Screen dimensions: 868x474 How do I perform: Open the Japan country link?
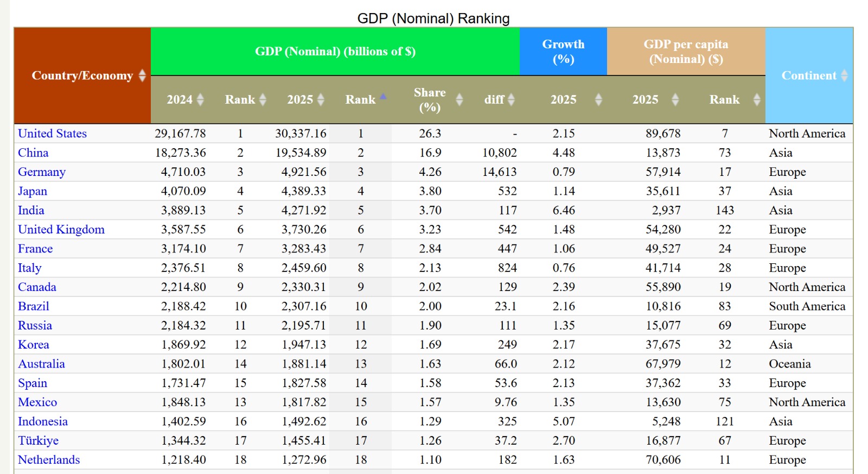(x=33, y=191)
